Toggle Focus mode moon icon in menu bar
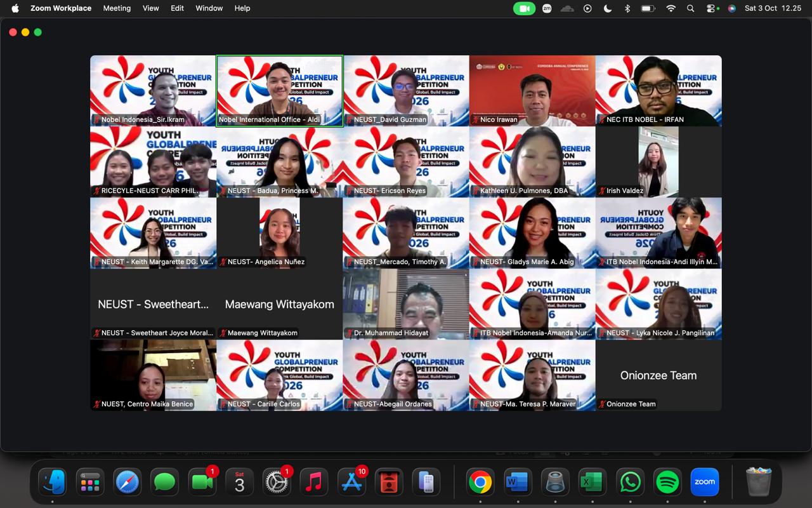Image resolution: width=812 pixels, height=508 pixels. pyautogui.click(x=607, y=8)
